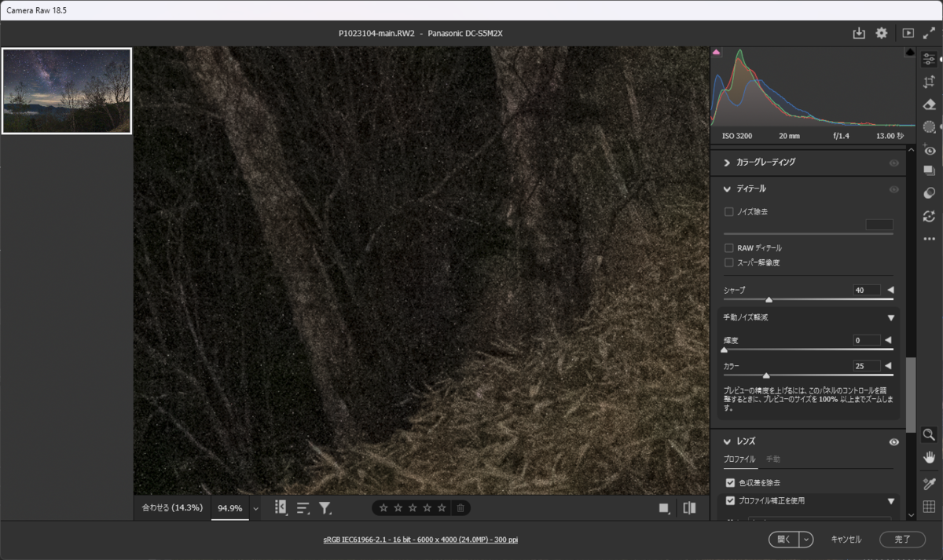
Task: Click the single view square icon
Action: (665, 508)
